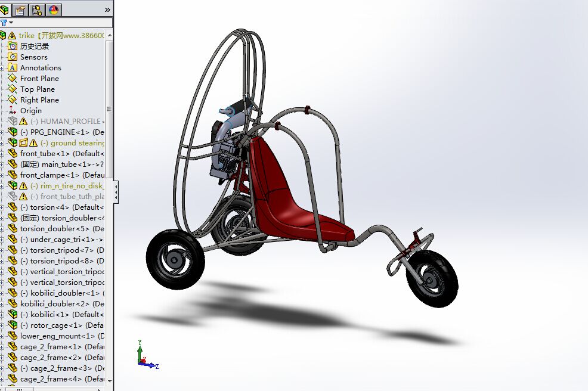Expand the torsion_tripod<8> node
Viewport: 588px width, 391px height.
point(2,261)
